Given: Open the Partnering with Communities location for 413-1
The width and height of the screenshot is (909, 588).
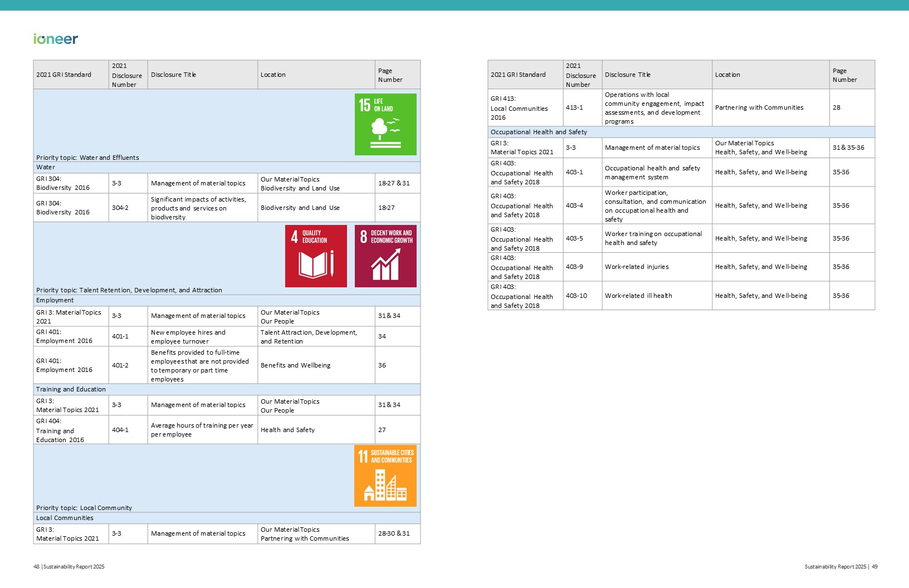Looking at the screenshot, I should click(x=759, y=107).
